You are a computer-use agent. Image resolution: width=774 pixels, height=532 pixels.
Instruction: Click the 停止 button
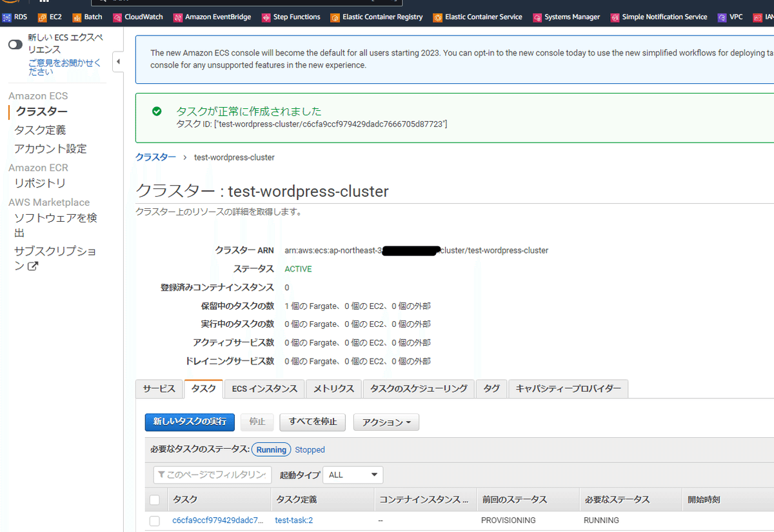tap(257, 422)
